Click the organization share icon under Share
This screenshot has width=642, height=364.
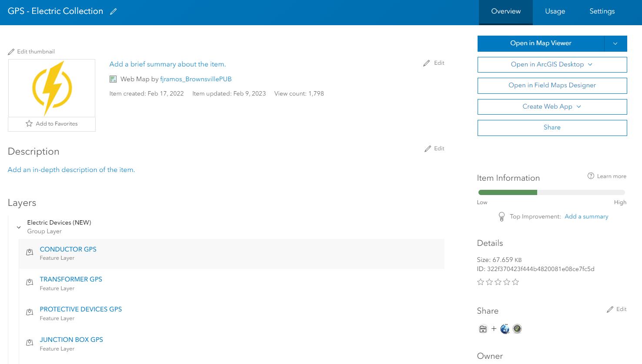(483, 329)
